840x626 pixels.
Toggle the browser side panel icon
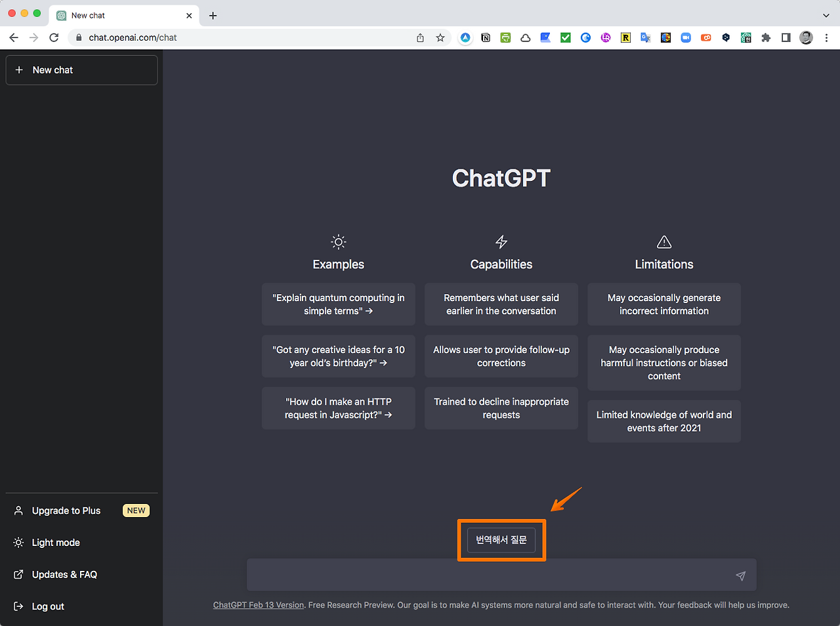click(x=786, y=37)
